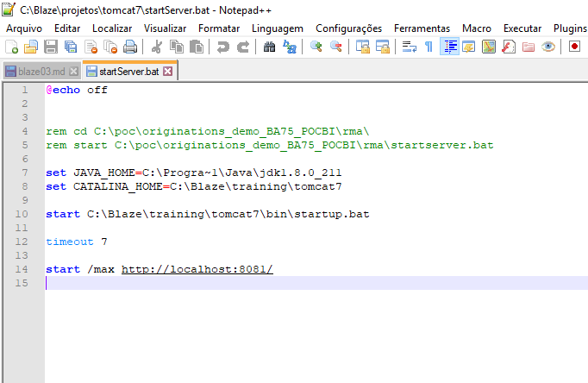588x383 pixels.
Task: Click the startup.bat path text
Action: (228, 214)
